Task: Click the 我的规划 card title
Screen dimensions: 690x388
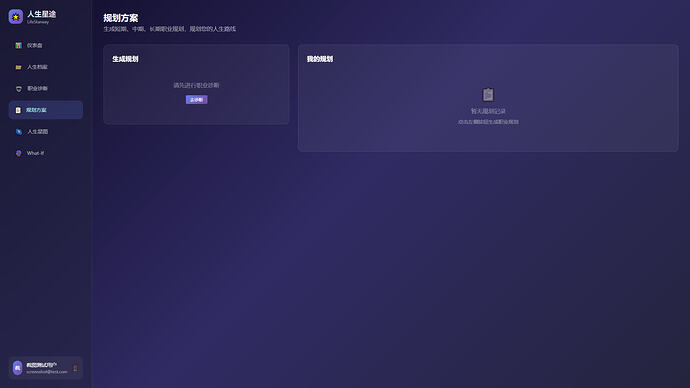Action: pos(320,59)
